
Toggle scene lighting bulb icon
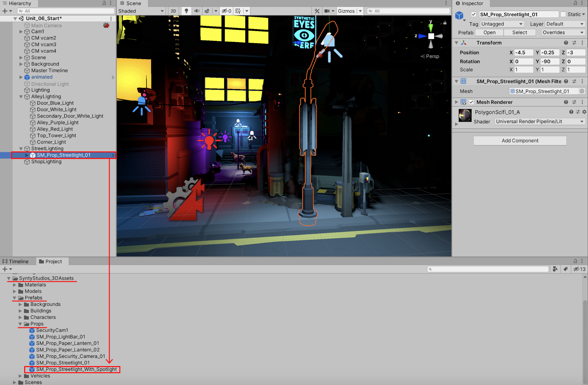tap(186, 11)
